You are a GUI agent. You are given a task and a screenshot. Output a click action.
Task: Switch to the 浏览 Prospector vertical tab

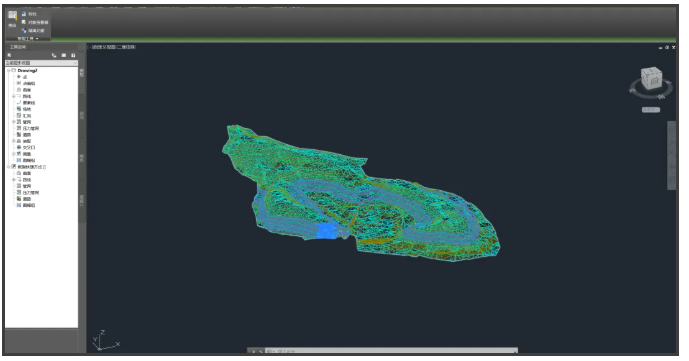point(82,73)
